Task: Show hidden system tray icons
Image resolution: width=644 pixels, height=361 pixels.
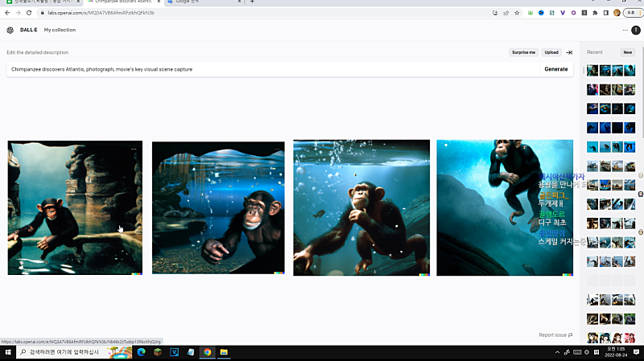Action: point(558,352)
